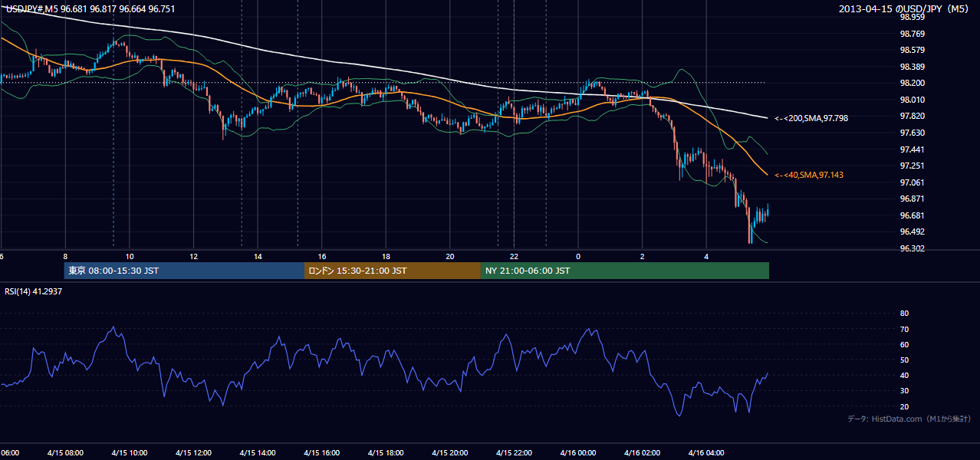Click the 4/15 10:00 bottom time label

tap(129, 452)
